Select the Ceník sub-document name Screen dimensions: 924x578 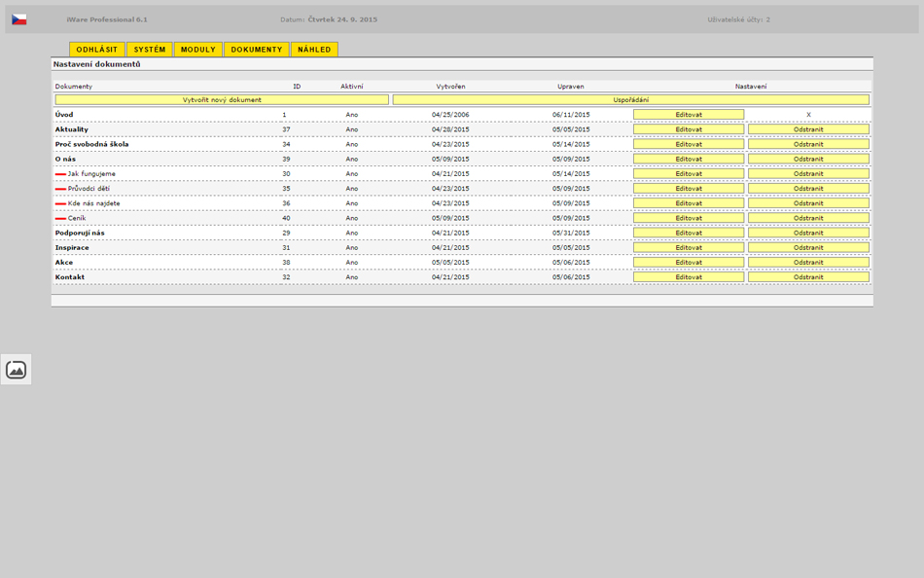pyautogui.click(x=77, y=218)
